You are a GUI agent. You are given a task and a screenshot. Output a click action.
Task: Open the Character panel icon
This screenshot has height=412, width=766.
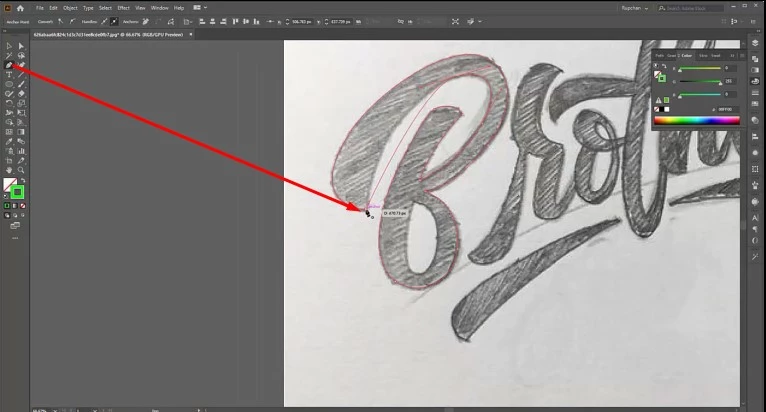tap(755, 218)
